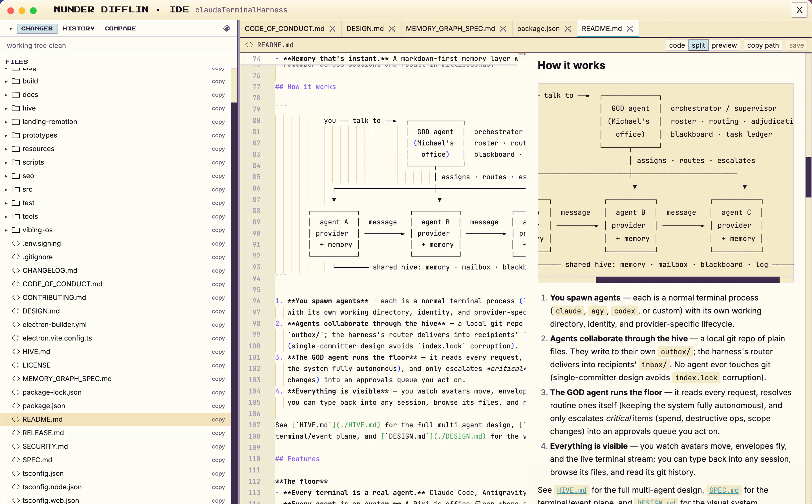812x504 pixels.
Task: Click the file icon next to SPEC.md
Action: point(16,460)
